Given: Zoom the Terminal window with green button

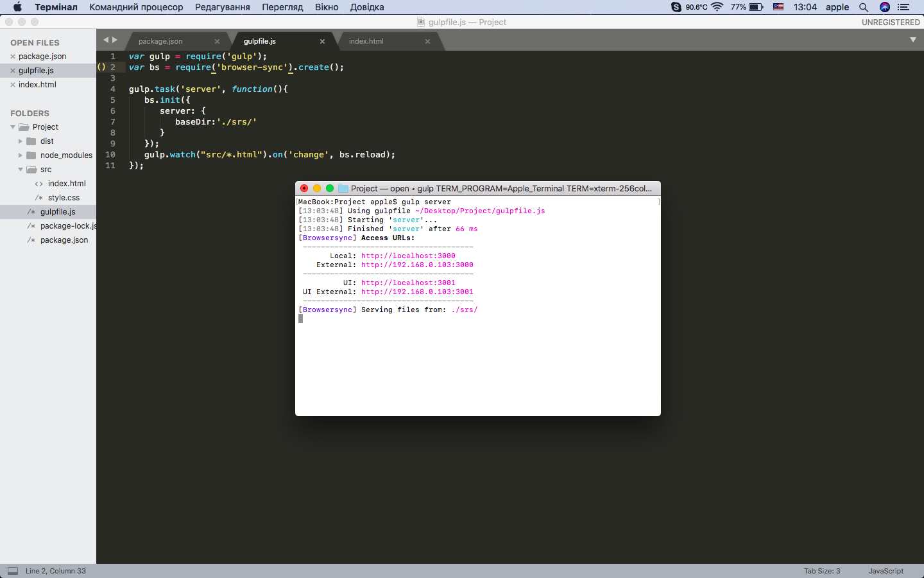Looking at the screenshot, I should (330, 188).
